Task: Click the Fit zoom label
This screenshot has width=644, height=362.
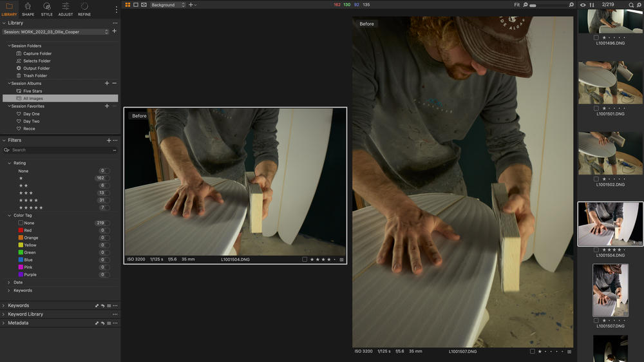Action: pyautogui.click(x=517, y=5)
